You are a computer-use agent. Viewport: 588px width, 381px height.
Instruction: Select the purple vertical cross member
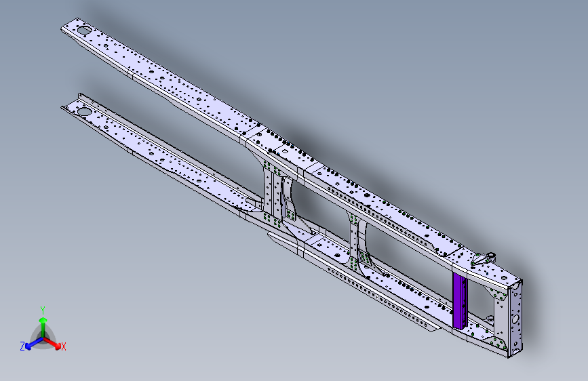point(460,302)
